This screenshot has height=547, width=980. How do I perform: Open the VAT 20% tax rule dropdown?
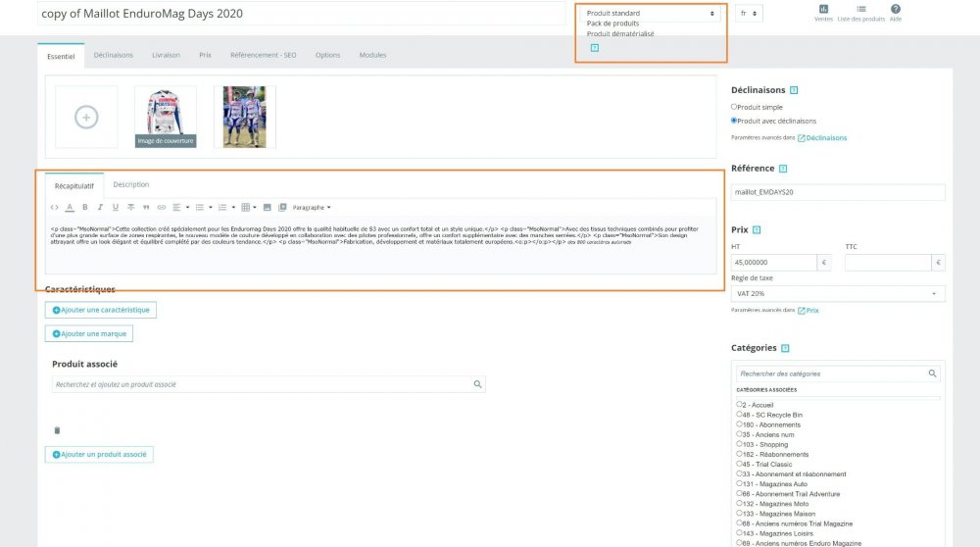[838, 294]
